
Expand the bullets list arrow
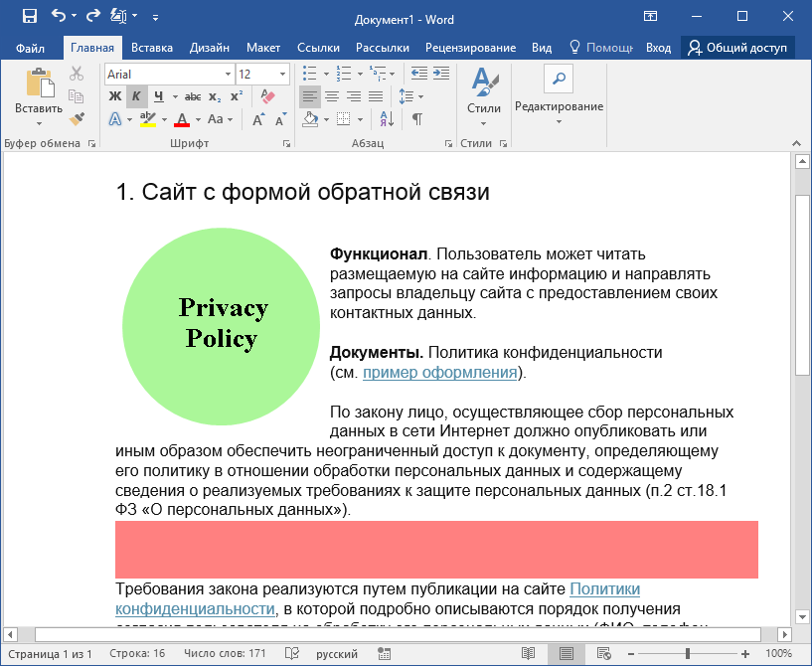[326, 74]
